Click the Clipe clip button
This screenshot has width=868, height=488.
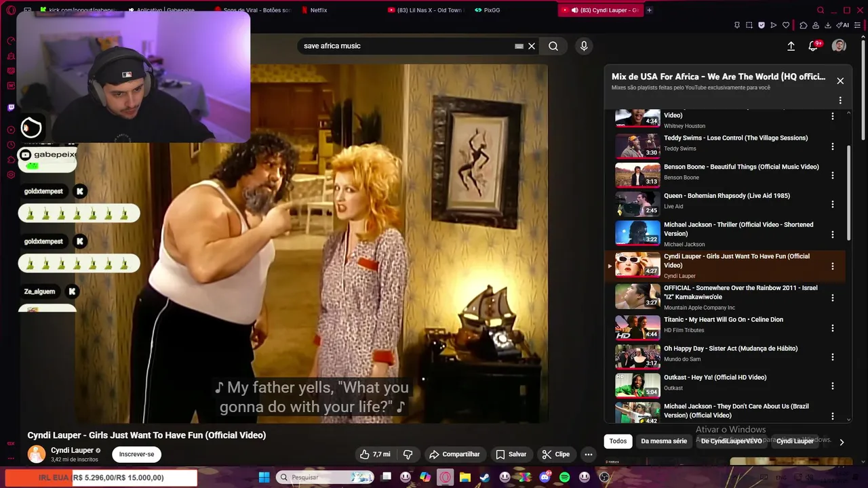coord(555,454)
